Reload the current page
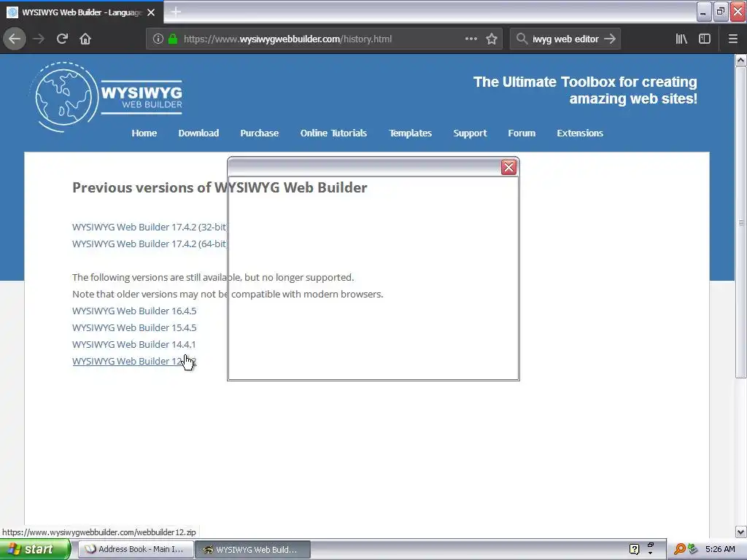Viewport: 747px width, 560px height. click(x=62, y=39)
